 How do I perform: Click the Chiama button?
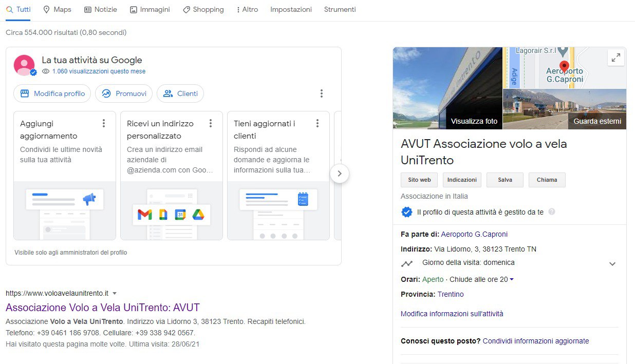click(x=547, y=180)
